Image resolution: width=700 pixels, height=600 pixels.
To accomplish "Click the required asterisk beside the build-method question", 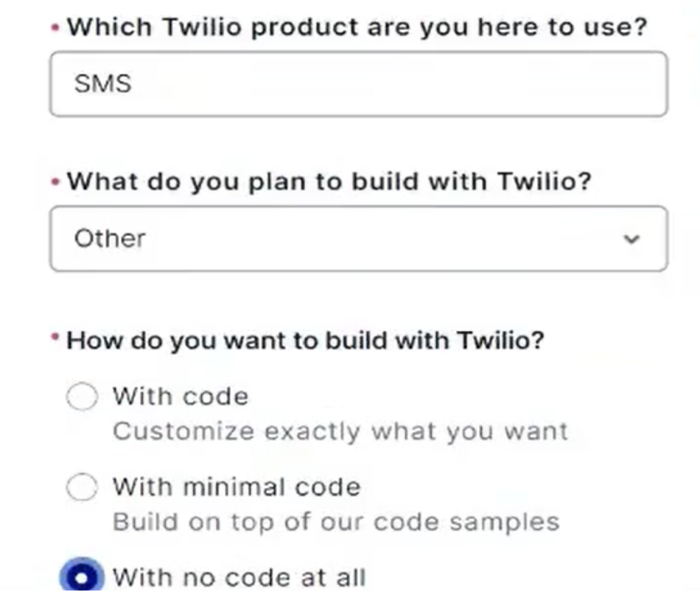I will click(x=56, y=338).
